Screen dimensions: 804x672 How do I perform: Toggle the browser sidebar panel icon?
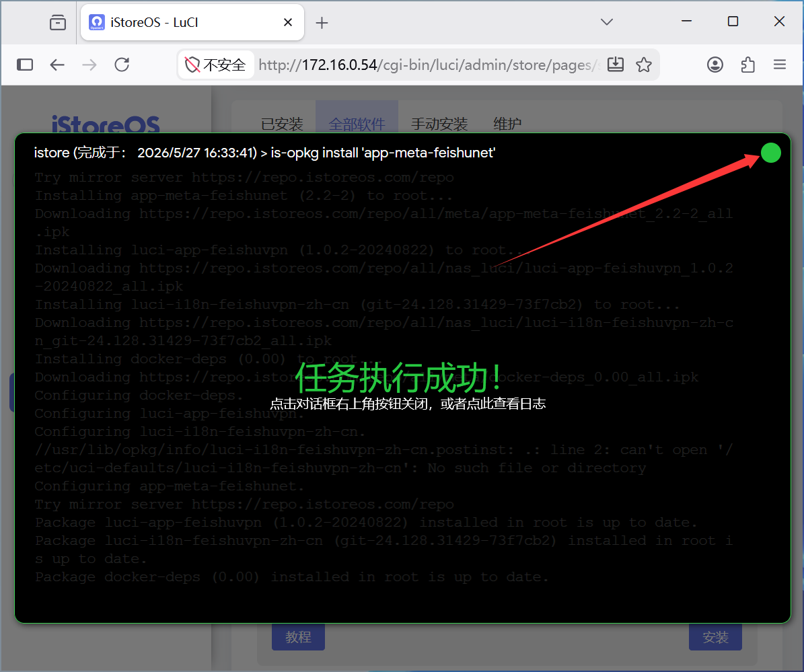click(x=25, y=65)
